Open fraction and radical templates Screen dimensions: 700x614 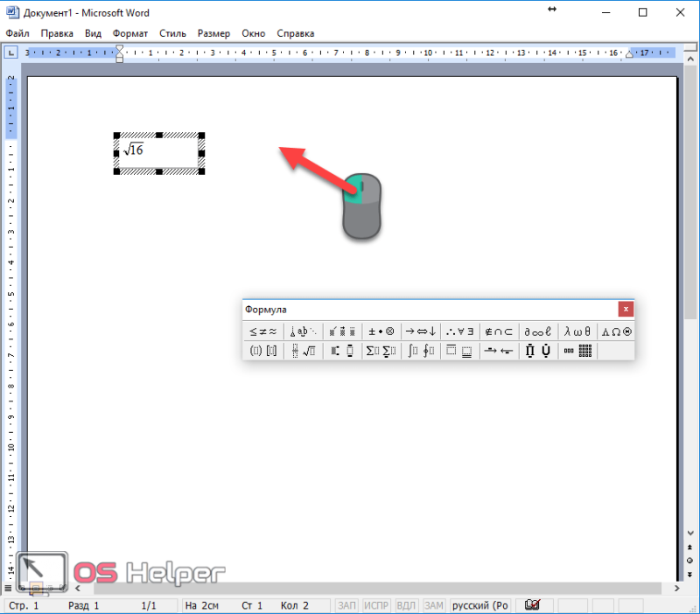coord(303,351)
